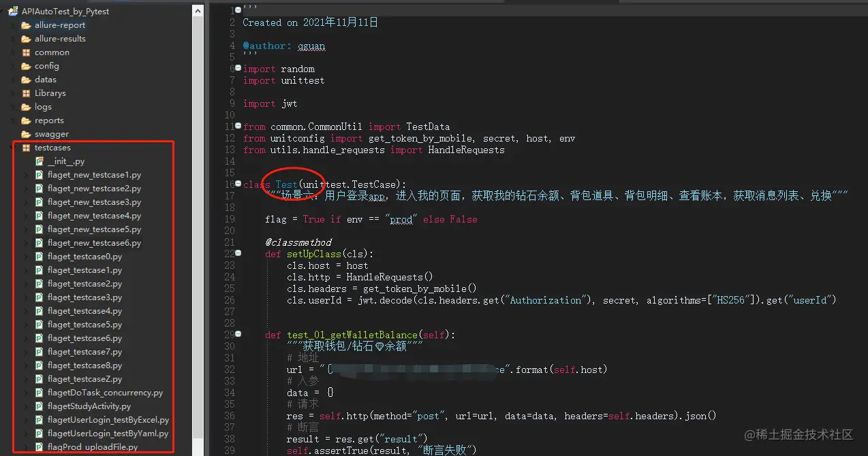Select flaget_testcaseZ.py in the tree
This screenshot has width=868, height=456.
click(x=84, y=379)
